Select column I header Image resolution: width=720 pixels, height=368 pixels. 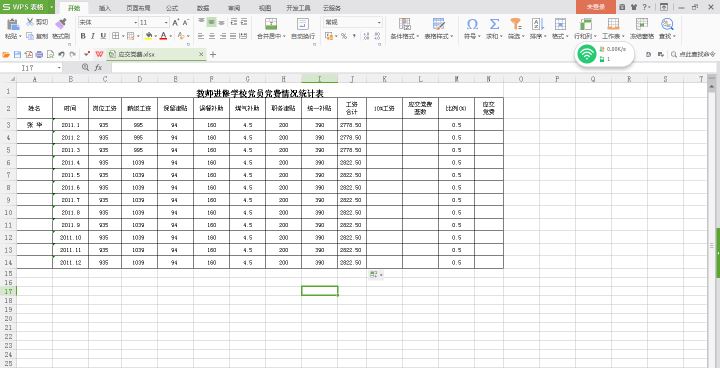click(x=320, y=79)
